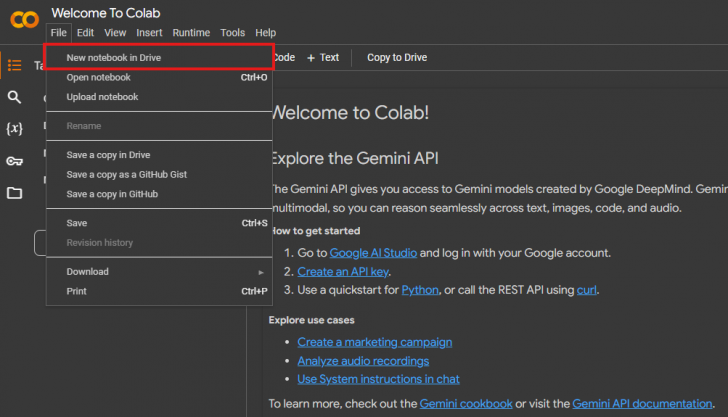This screenshot has width=728, height=417.
Task: Open the Insert menu
Action: tap(149, 33)
